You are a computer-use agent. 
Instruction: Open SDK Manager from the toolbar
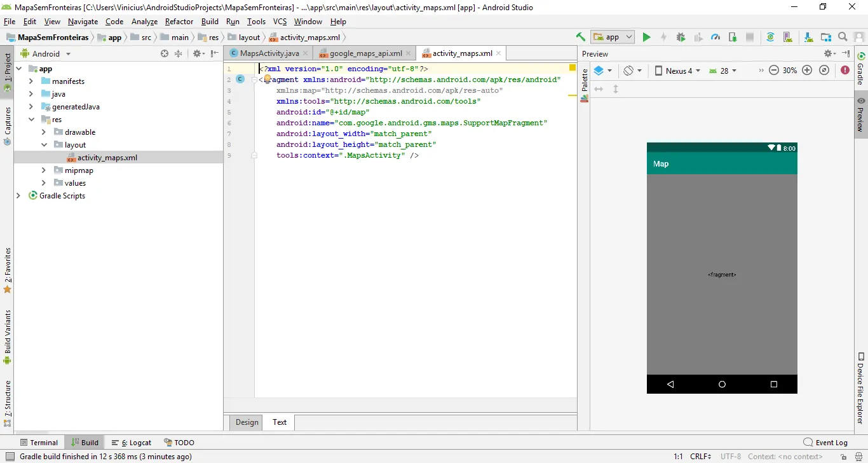tap(808, 38)
